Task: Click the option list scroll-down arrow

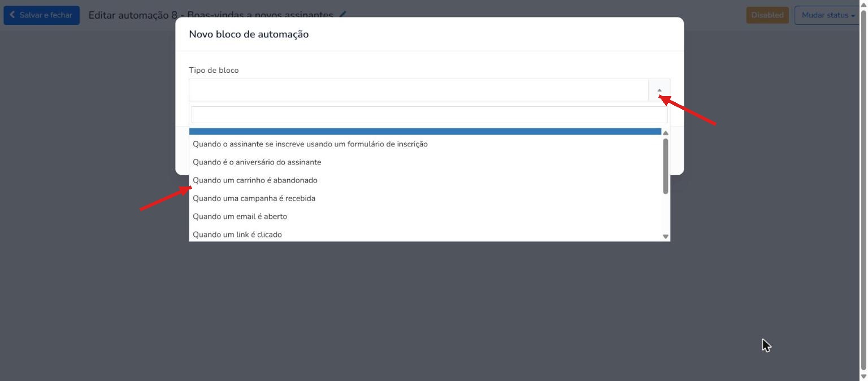Action: (x=666, y=237)
